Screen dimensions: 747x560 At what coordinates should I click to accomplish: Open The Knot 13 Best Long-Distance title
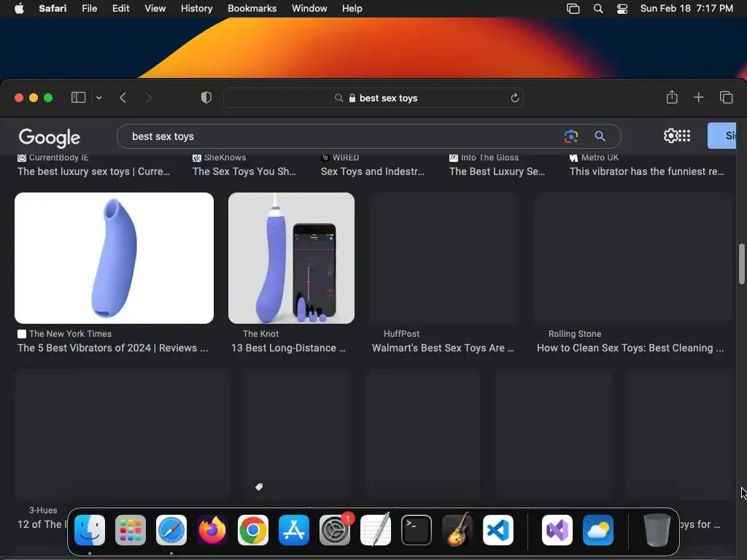click(288, 348)
